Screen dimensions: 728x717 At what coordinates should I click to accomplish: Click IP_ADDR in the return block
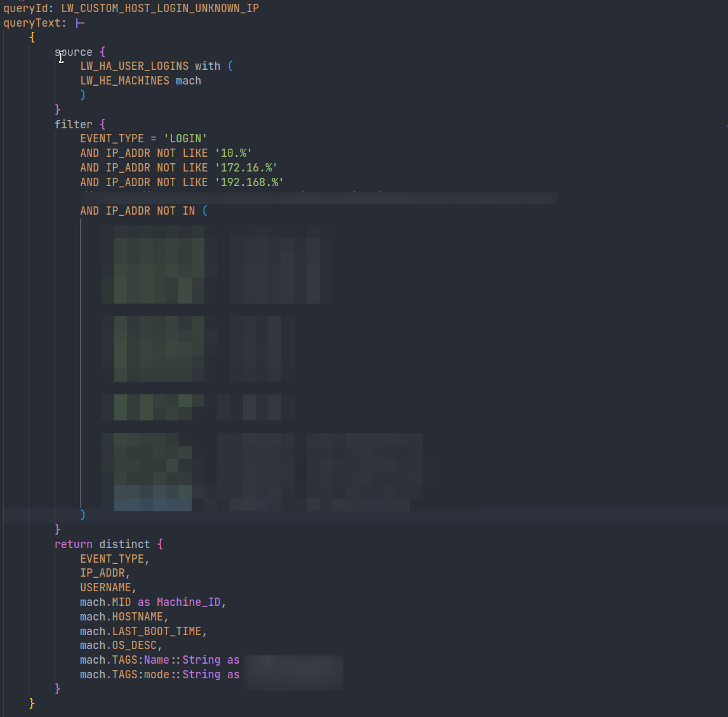click(x=103, y=573)
